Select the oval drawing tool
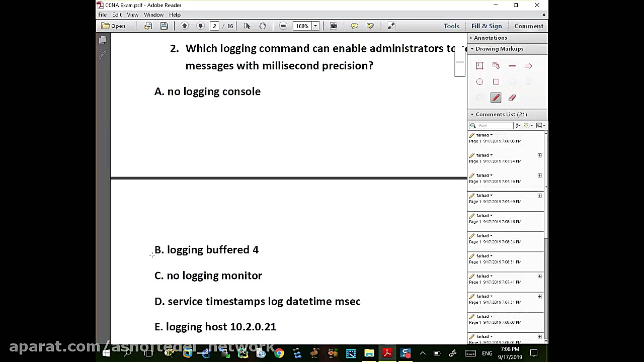This screenshot has height=362, width=644. [479, 82]
